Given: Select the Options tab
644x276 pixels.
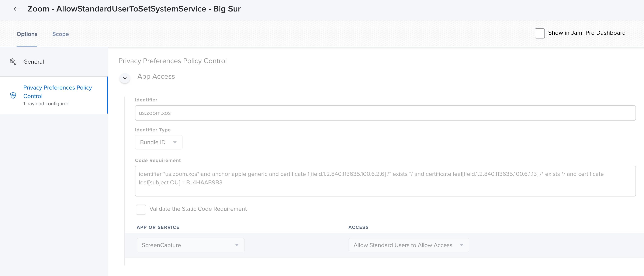Looking at the screenshot, I should pos(27,34).
